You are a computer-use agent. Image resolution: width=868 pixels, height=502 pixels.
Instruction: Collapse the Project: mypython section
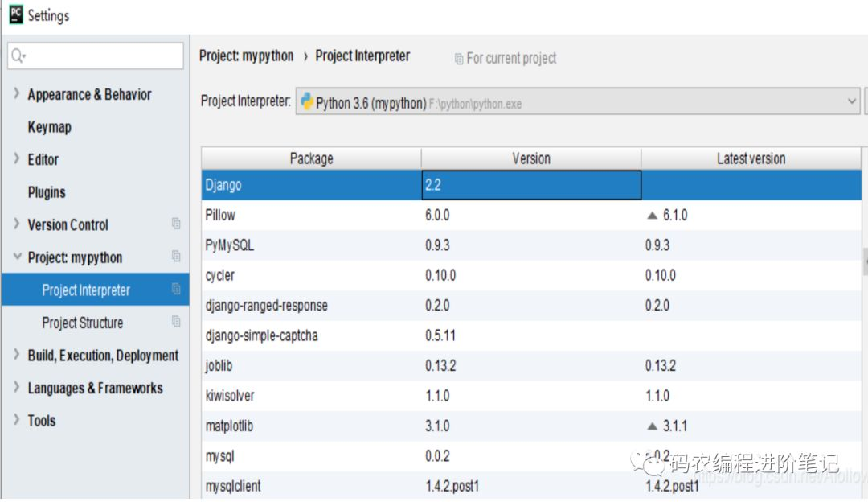click(17, 257)
